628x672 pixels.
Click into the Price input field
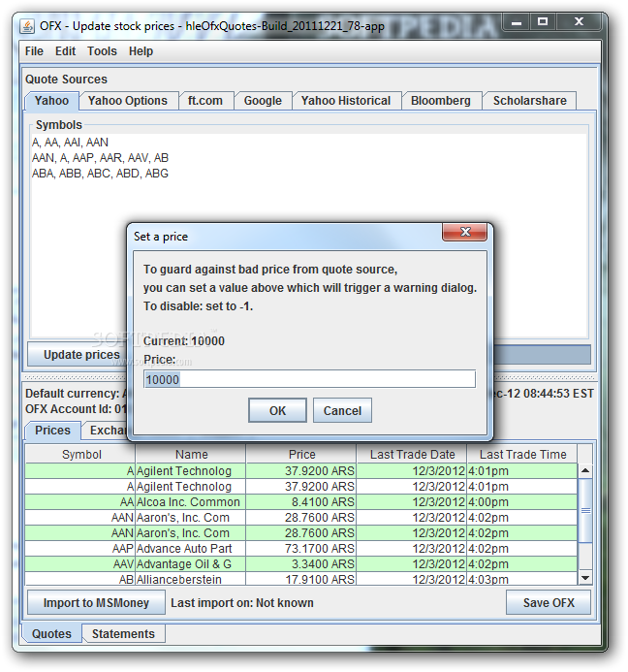[x=310, y=379]
